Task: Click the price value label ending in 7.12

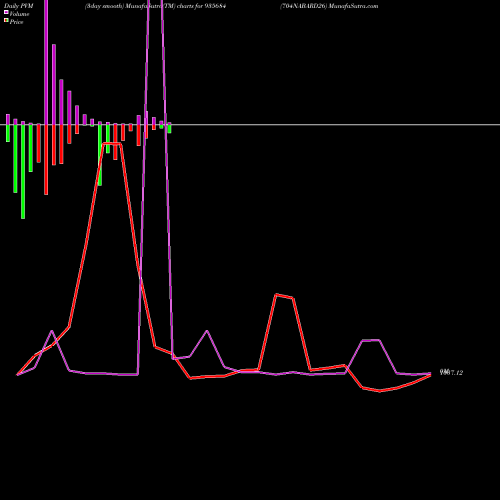Action: (x=451, y=372)
